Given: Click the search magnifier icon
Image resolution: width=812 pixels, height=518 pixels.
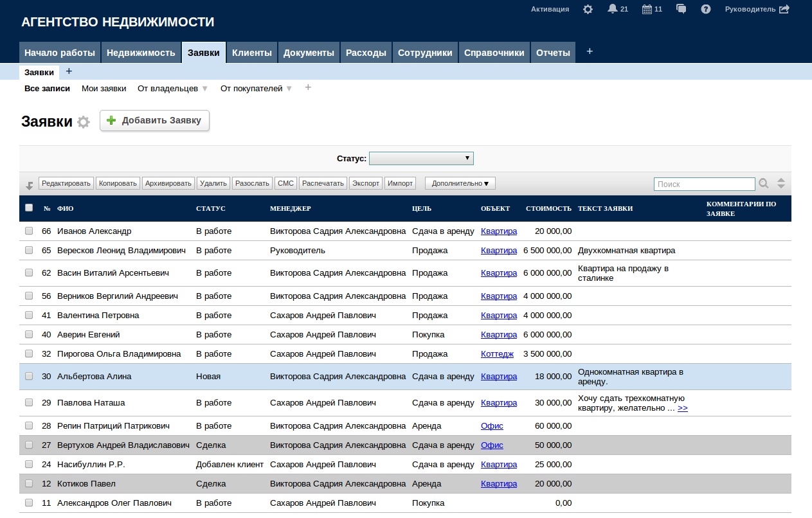Looking at the screenshot, I should pos(764,184).
